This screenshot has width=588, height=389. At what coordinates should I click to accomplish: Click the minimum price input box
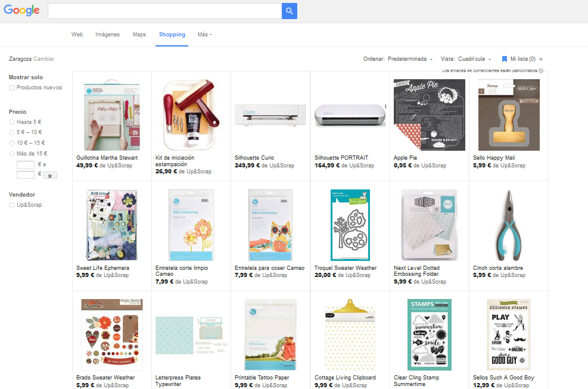pos(26,164)
